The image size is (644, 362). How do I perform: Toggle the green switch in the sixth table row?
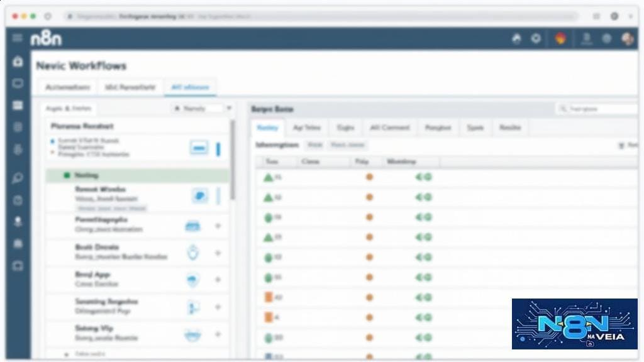click(424, 277)
